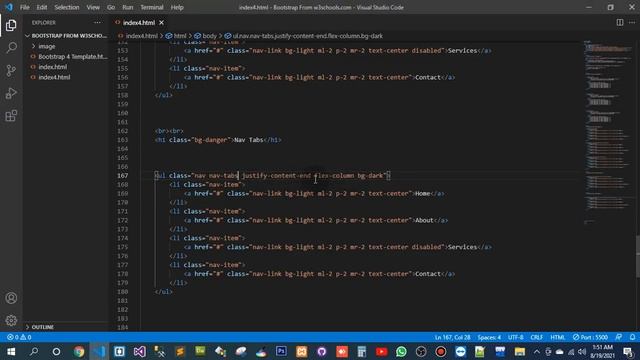This screenshot has height=360, width=640.
Task: Open editor More Actions ellipsis
Action: tap(632, 22)
